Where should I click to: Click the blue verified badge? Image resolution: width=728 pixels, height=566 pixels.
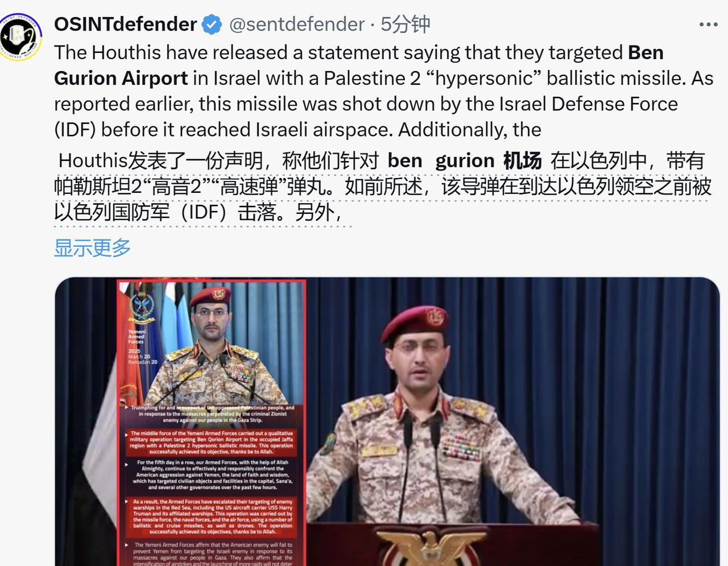tap(212, 24)
